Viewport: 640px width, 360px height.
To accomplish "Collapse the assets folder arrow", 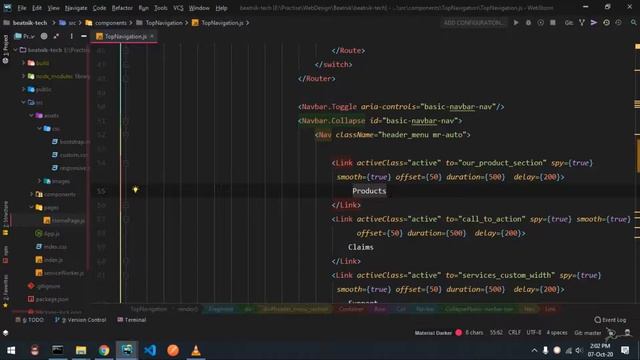I will click(x=31, y=116).
